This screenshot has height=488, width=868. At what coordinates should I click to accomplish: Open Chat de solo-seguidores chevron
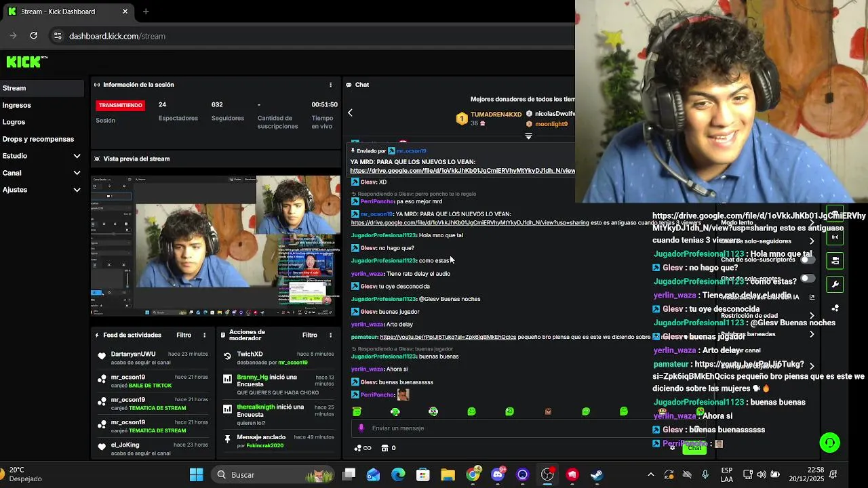[x=812, y=241]
